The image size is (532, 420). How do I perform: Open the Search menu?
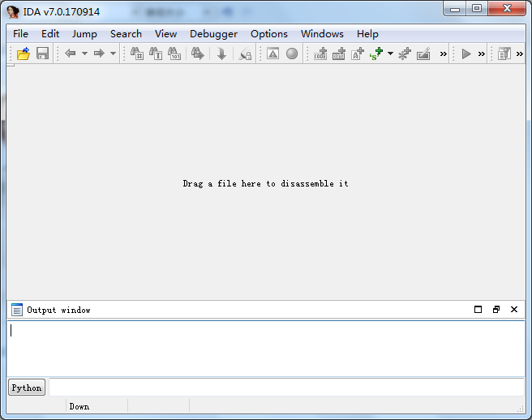pos(126,34)
